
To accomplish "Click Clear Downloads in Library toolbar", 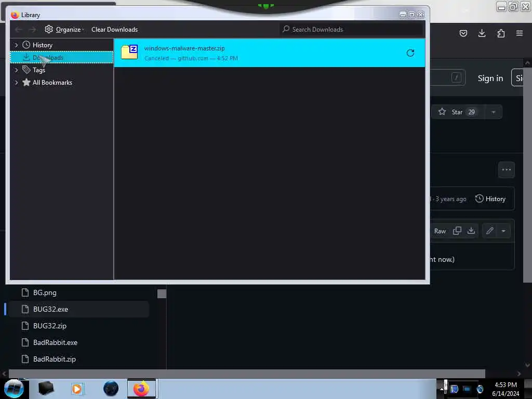I will pyautogui.click(x=114, y=30).
